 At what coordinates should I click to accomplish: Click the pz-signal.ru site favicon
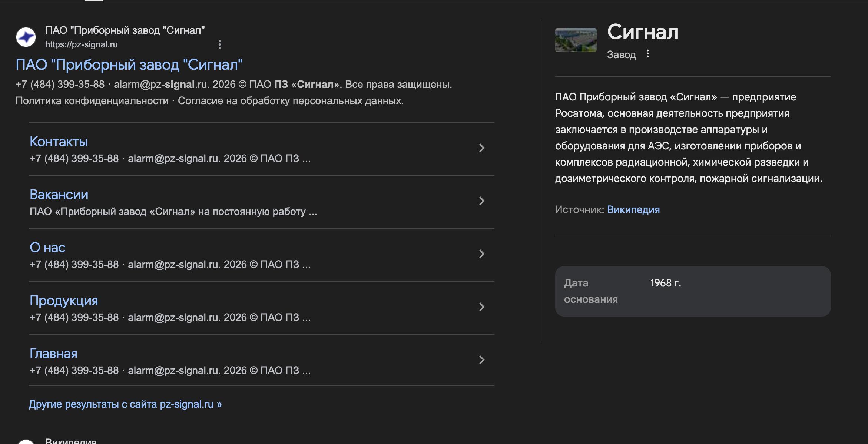tap(26, 37)
